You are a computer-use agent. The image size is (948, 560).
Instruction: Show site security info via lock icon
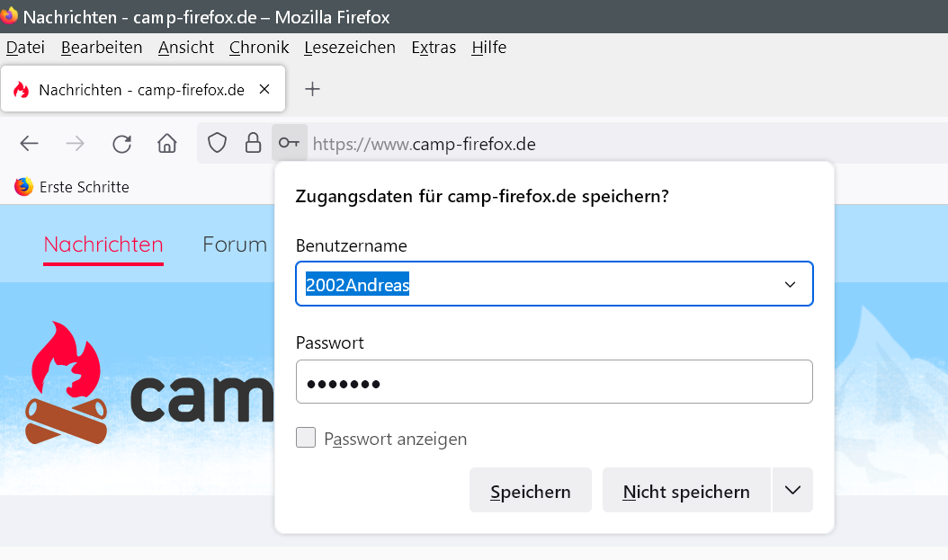253,143
